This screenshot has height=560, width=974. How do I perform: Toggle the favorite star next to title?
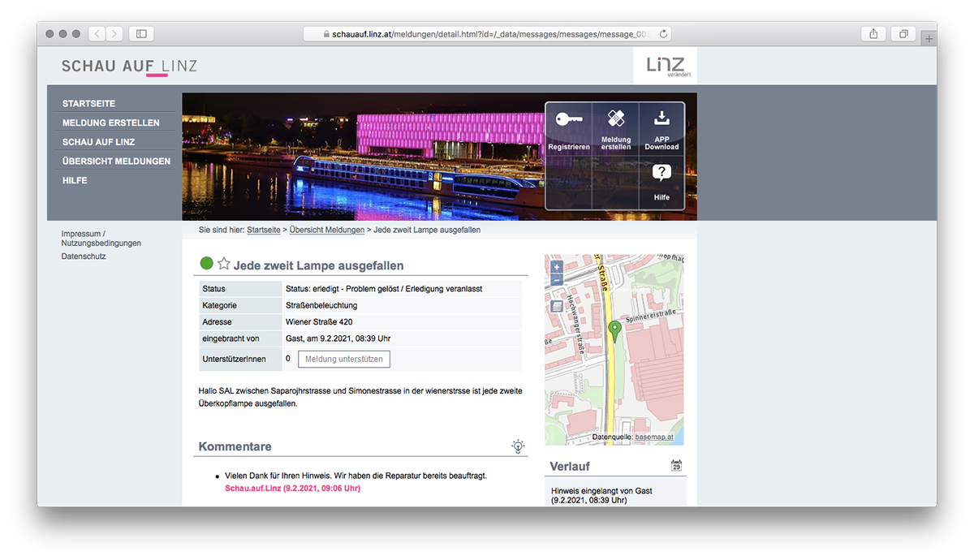click(224, 264)
